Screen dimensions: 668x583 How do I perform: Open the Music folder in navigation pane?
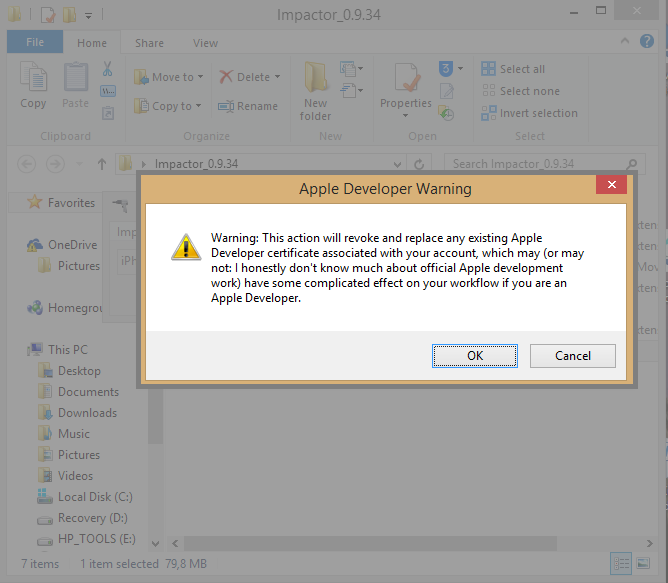coord(64,434)
